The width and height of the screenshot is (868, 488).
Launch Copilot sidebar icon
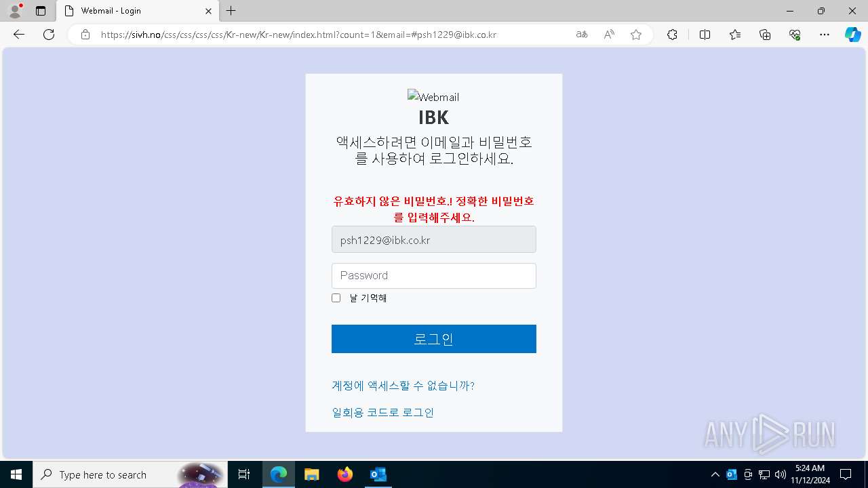852,35
